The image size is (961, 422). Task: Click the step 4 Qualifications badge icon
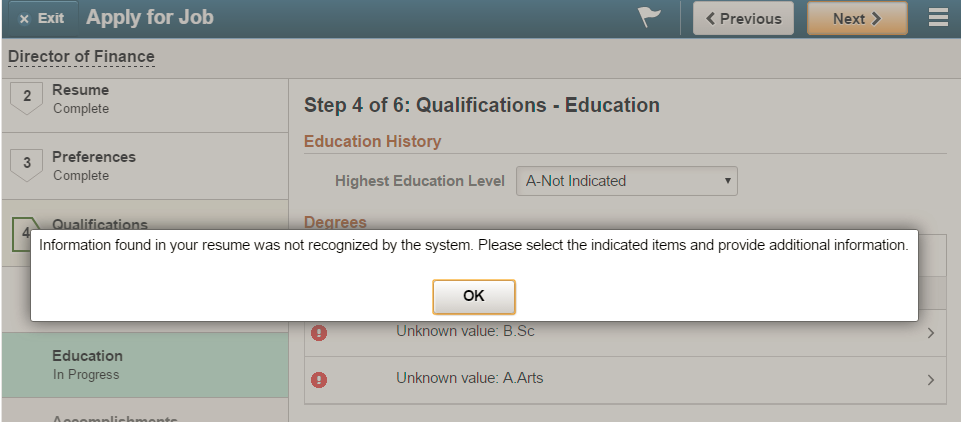(x=25, y=233)
